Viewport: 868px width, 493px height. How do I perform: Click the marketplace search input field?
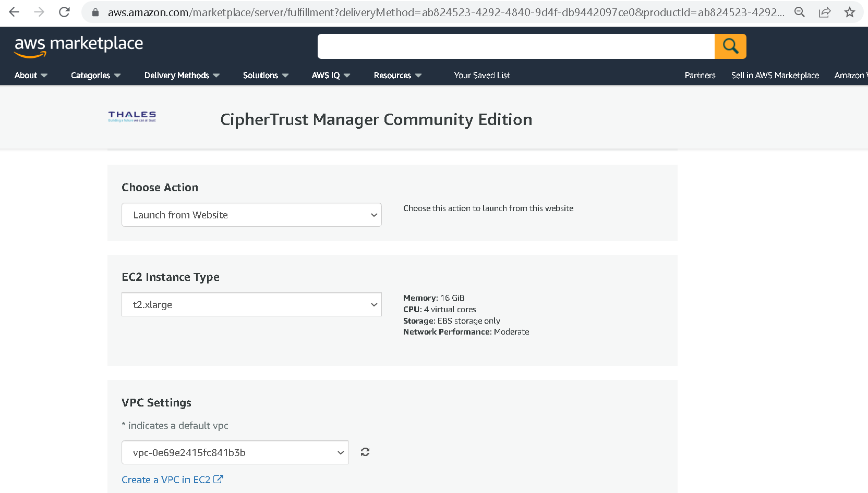516,46
